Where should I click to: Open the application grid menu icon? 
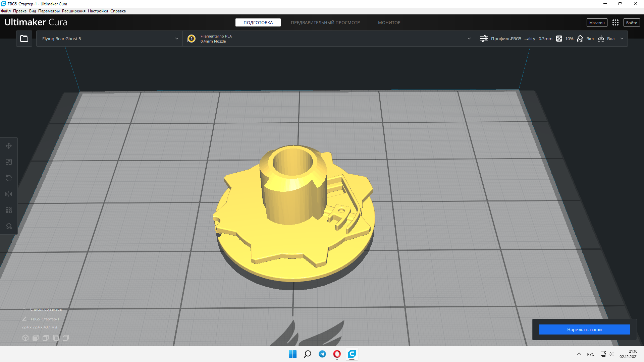coord(615,22)
